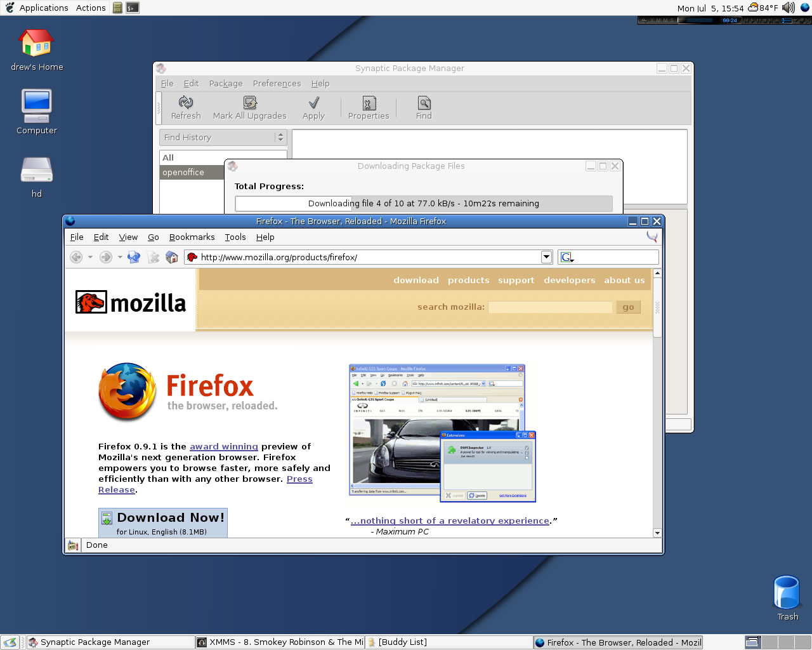Click the Firefox throbber activity icon
The image size is (812, 650).
tap(652, 237)
